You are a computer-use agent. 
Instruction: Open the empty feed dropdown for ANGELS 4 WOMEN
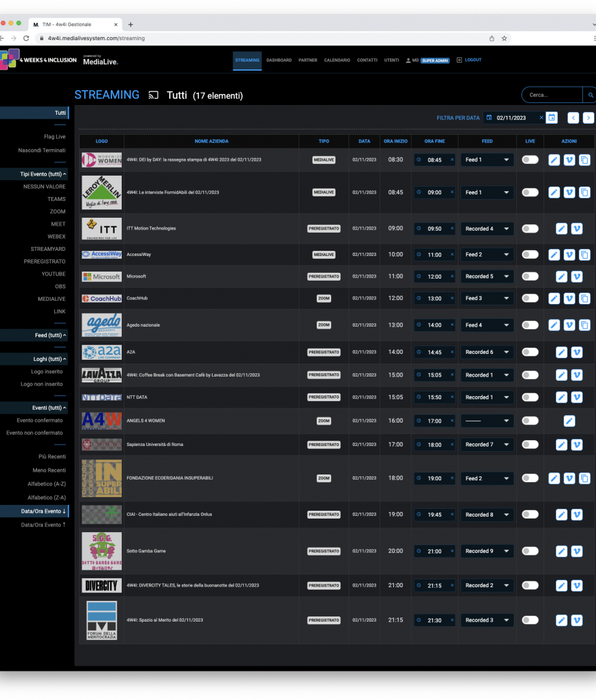tap(487, 421)
